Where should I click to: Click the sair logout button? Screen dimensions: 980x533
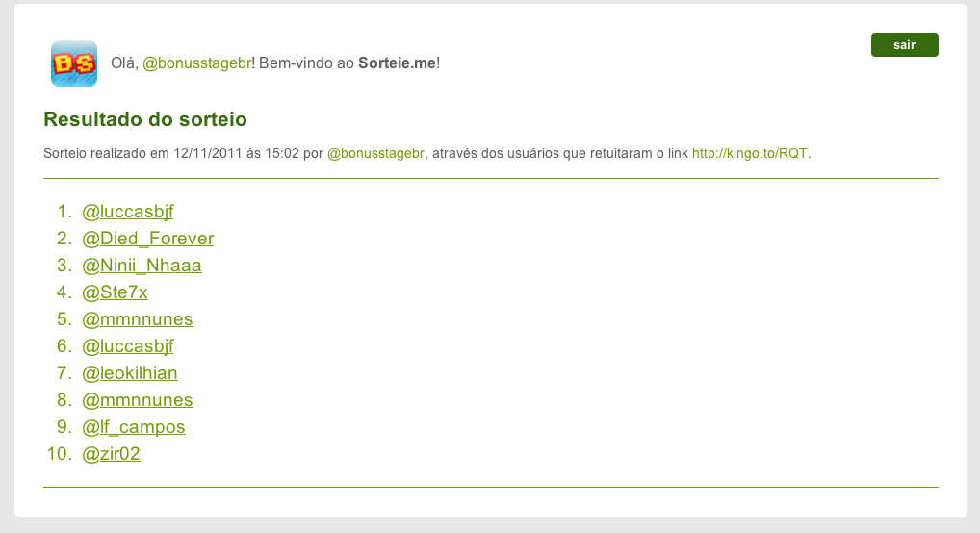coord(904,45)
